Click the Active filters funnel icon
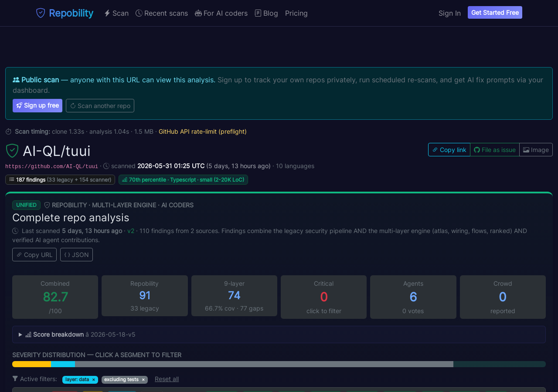The image size is (558, 392). pyautogui.click(x=15, y=379)
